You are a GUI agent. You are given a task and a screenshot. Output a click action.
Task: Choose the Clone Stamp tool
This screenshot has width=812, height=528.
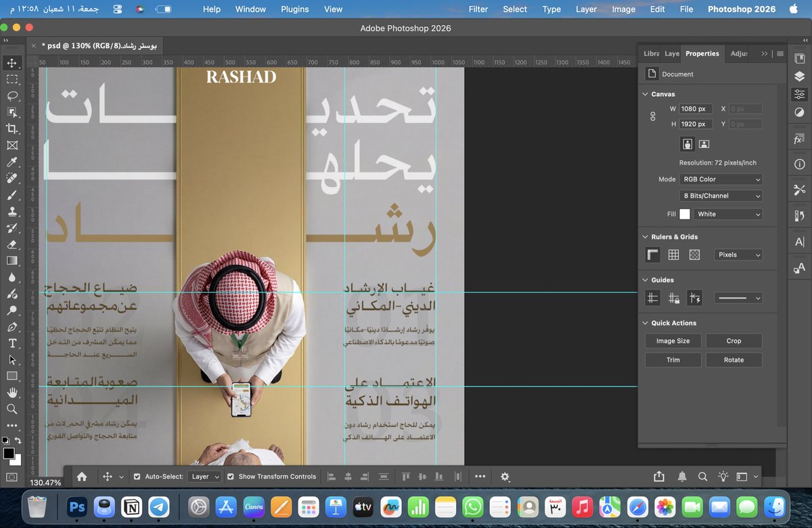(11, 211)
